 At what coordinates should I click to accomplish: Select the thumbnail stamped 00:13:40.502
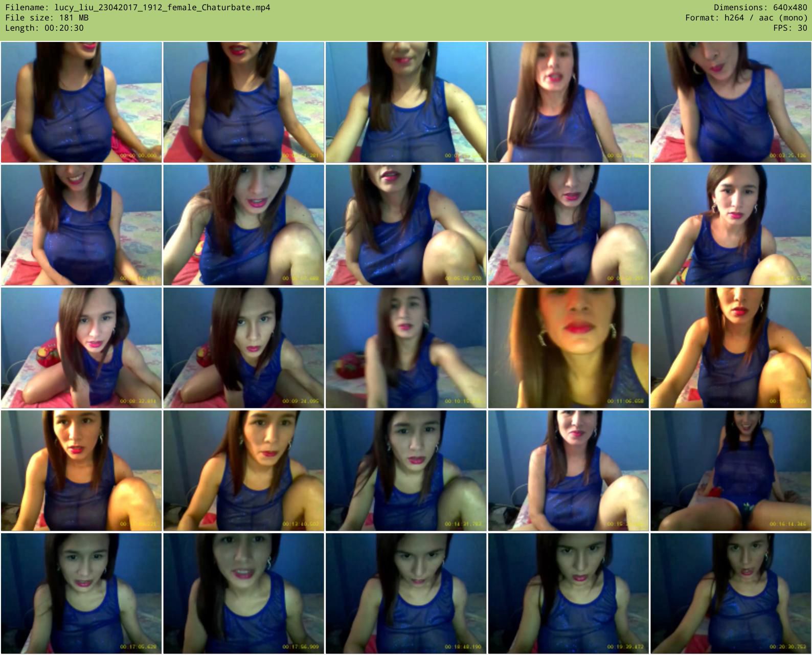coord(243,471)
